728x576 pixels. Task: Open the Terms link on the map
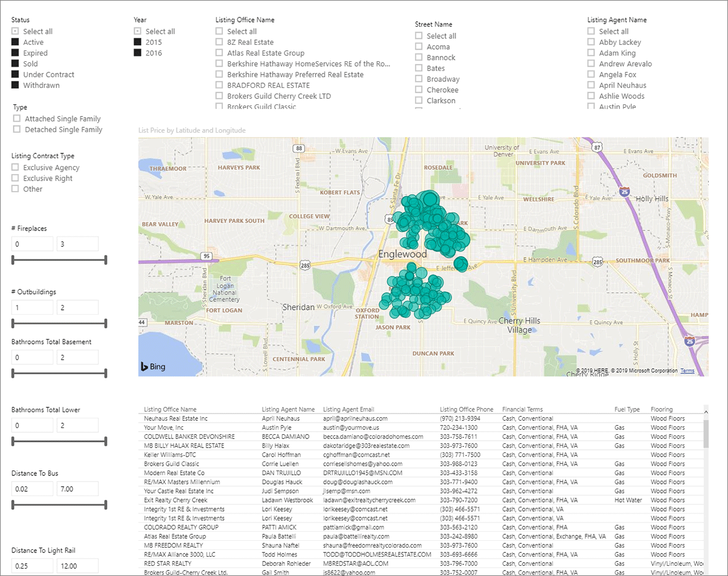click(x=687, y=370)
